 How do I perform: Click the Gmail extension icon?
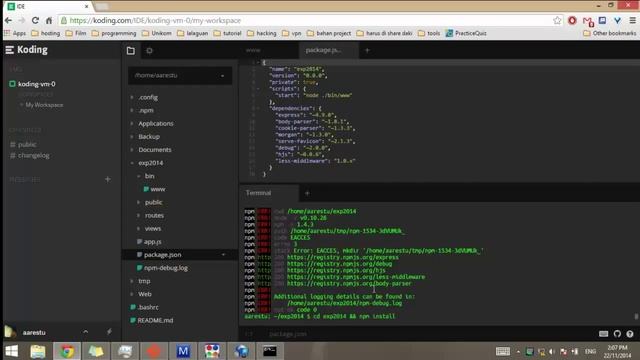click(x=588, y=21)
